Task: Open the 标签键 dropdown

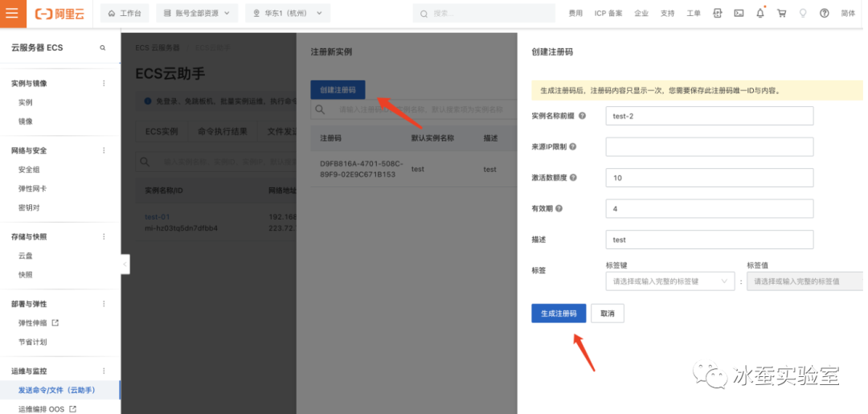Action: (670, 281)
